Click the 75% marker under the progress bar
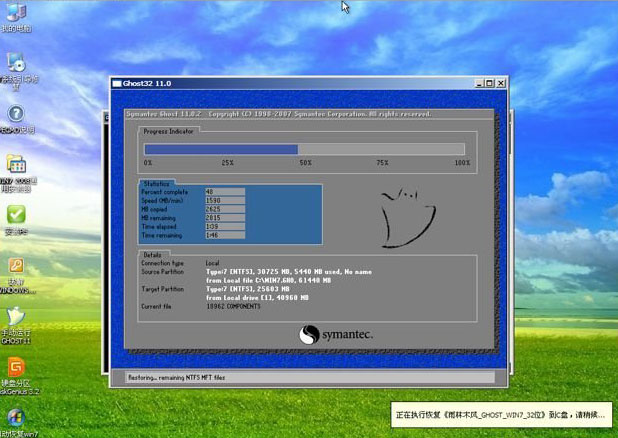The image size is (618, 438). pyautogui.click(x=382, y=162)
